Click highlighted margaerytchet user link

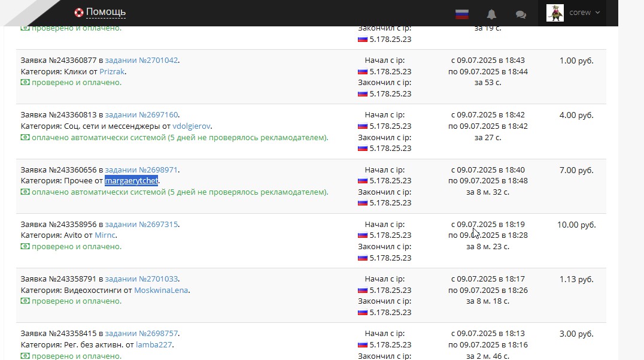(x=131, y=181)
